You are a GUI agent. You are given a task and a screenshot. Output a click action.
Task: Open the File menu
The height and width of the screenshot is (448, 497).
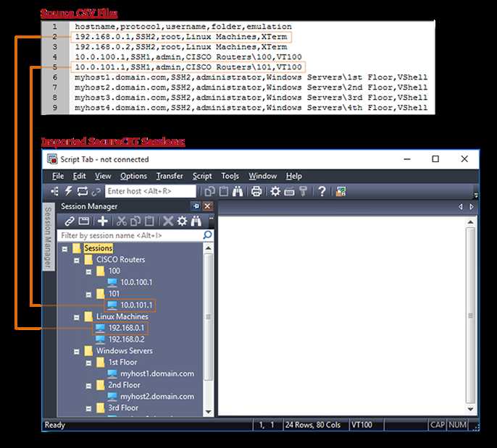point(58,176)
